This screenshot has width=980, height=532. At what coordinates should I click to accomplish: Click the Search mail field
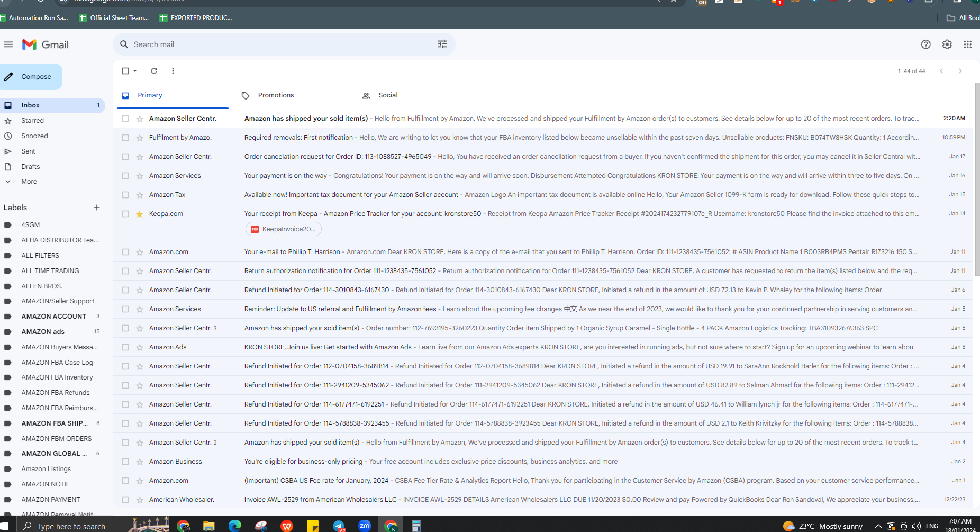[284, 44]
